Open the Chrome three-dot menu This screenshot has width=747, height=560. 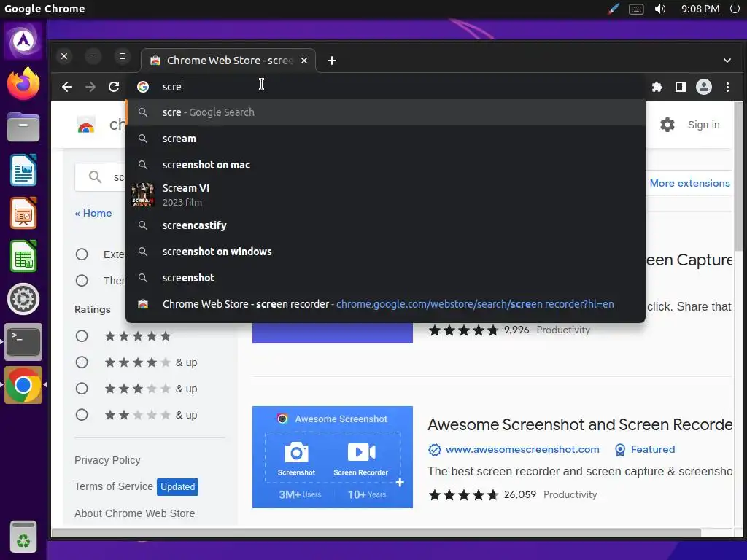[x=727, y=87]
